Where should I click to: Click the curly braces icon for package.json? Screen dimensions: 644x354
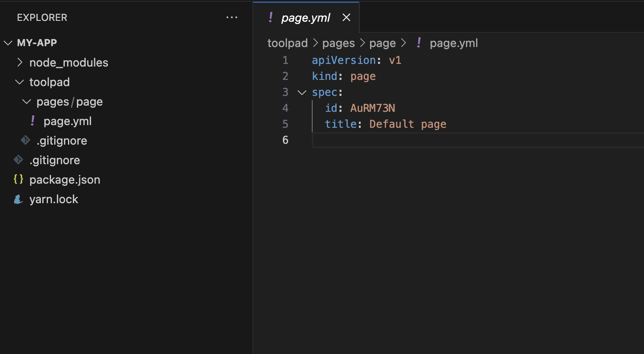point(18,179)
